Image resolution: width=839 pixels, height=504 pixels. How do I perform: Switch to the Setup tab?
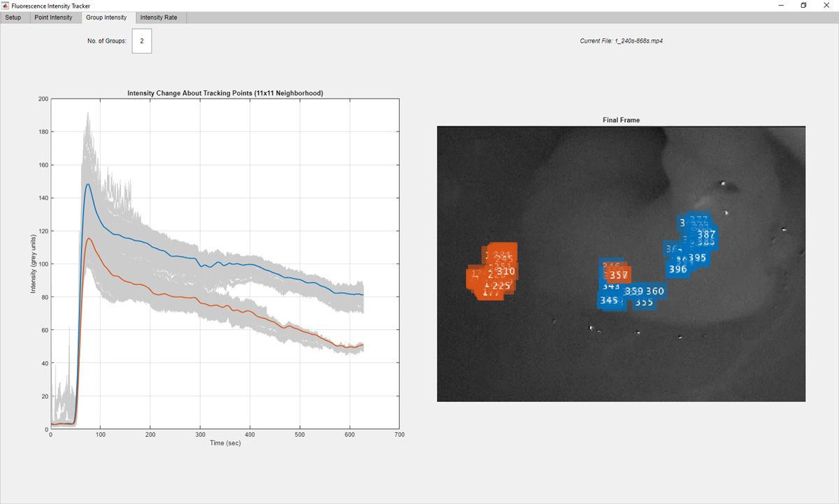click(13, 17)
